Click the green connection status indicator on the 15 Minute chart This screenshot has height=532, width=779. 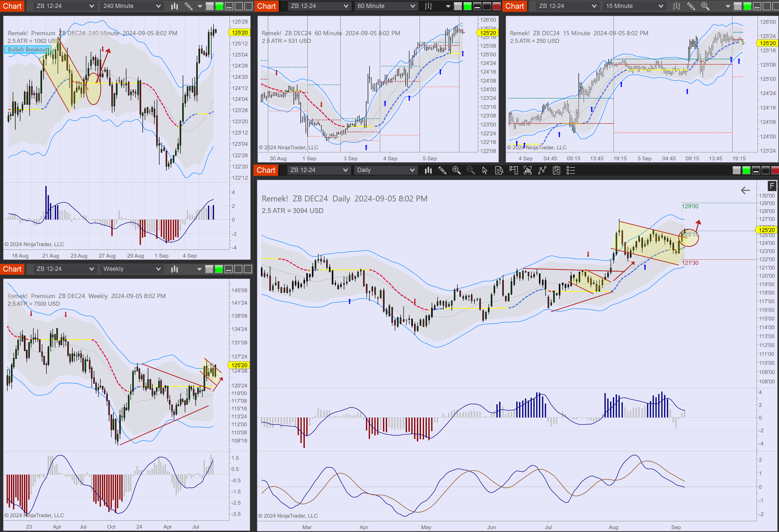click(747, 6)
